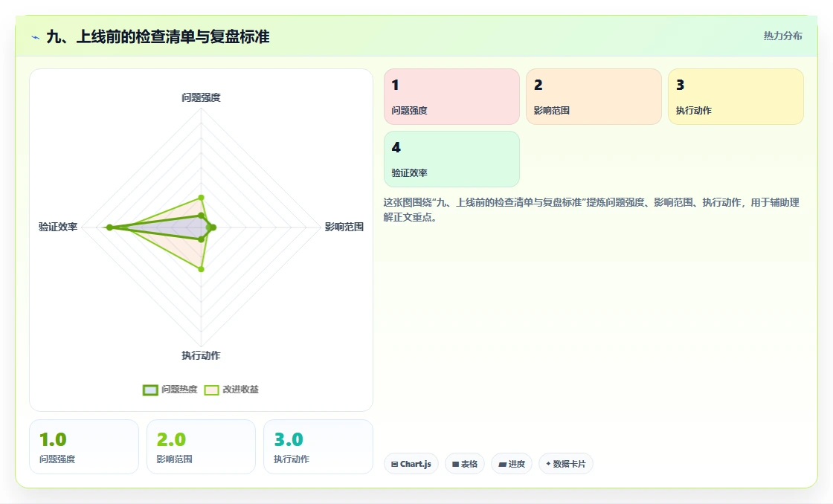Click the 热力分布 label in header
Viewport: 833px width, 504px height.
click(x=782, y=36)
